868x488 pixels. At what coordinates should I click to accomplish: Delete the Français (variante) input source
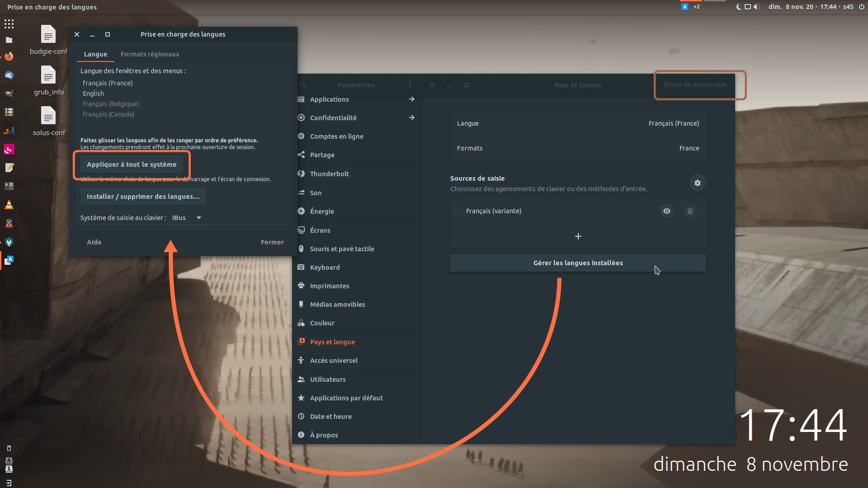pyautogui.click(x=690, y=211)
